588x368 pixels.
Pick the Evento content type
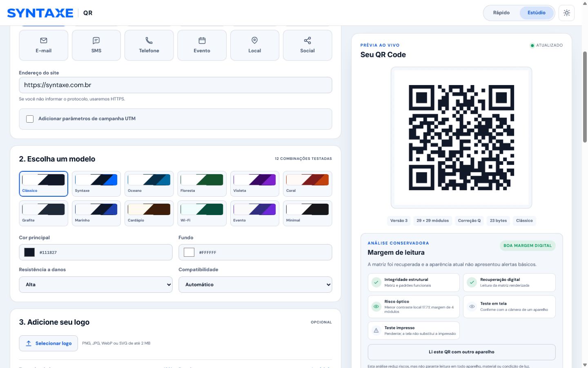coord(202,45)
